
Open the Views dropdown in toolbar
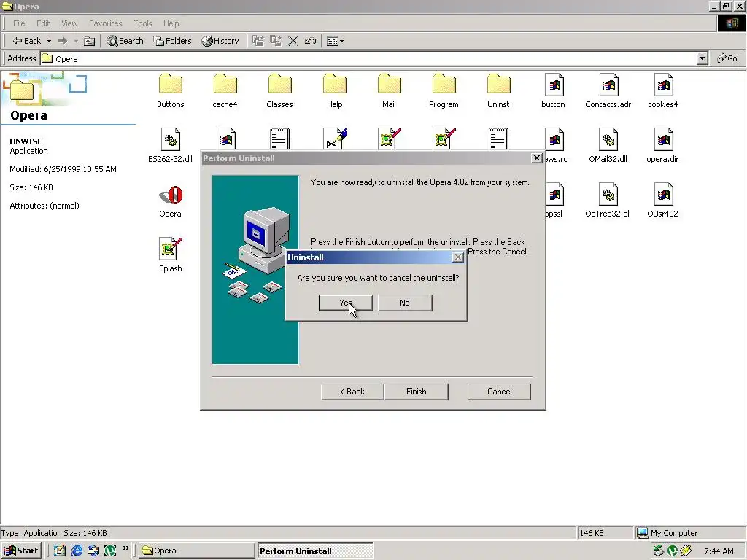coord(336,41)
